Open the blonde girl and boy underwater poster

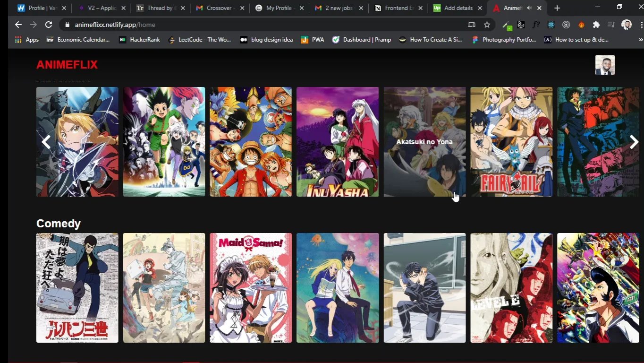point(338,288)
